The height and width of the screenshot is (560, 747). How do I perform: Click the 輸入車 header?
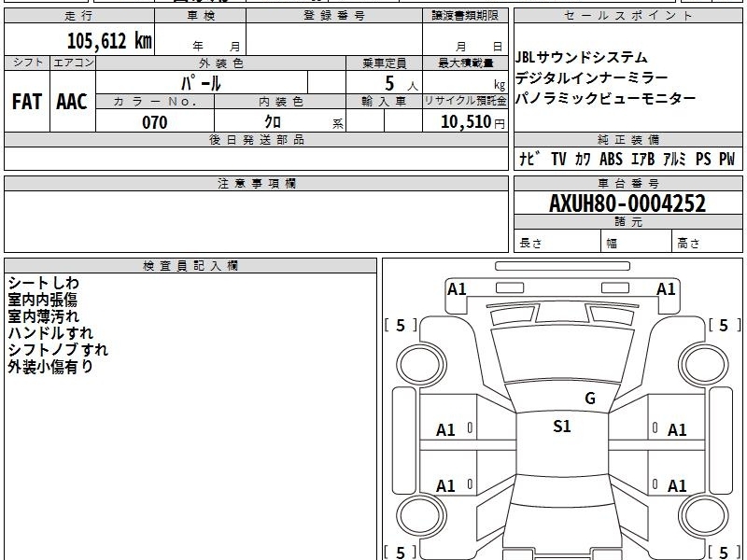[384, 102]
